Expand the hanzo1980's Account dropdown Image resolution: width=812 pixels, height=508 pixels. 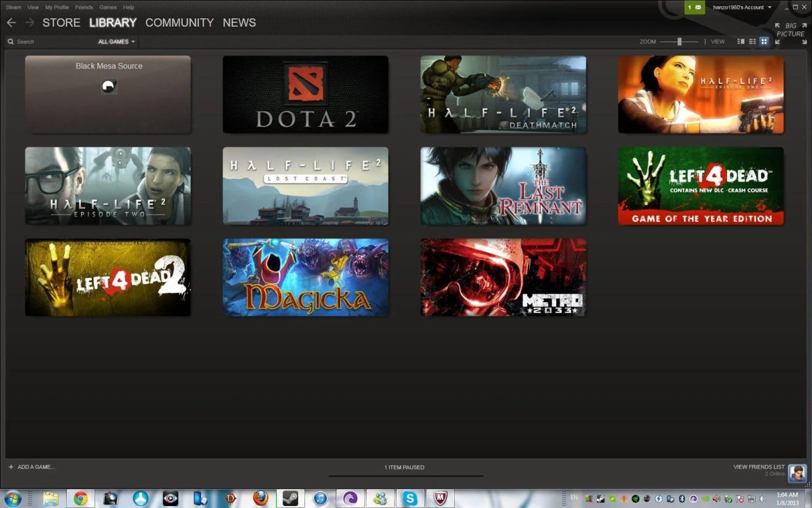[742, 8]
